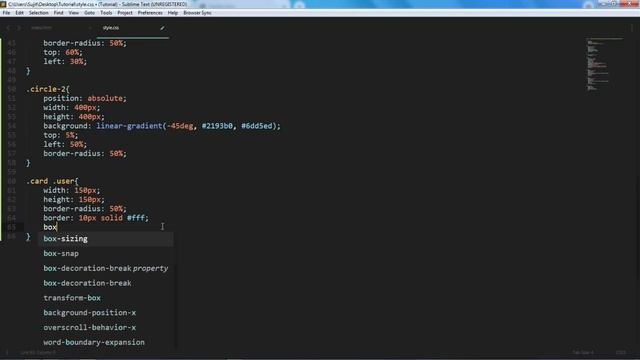640x360 pixels.
Task: Open the Tools menu
Action: (x=106, y=13)
